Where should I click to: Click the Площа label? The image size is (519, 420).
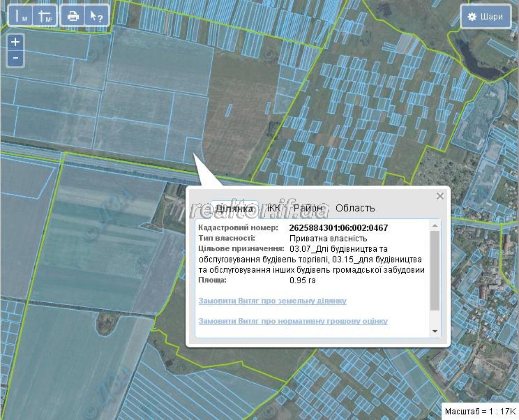(x=212, y=280)
